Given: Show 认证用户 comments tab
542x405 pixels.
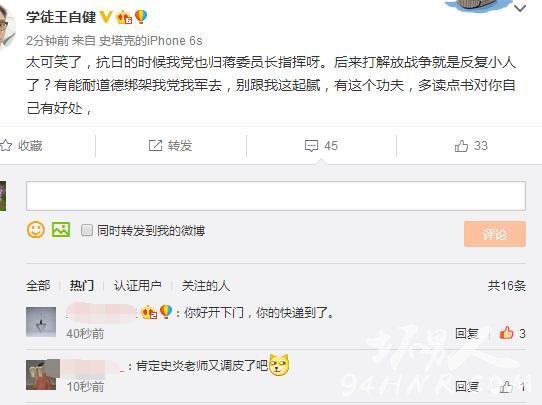Looking at the screenshot, I should (x=138, y=285).
